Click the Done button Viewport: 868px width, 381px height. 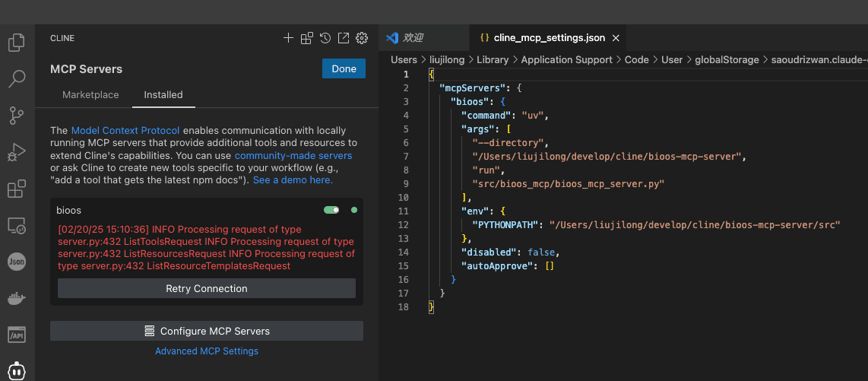(x=344, y=68)
